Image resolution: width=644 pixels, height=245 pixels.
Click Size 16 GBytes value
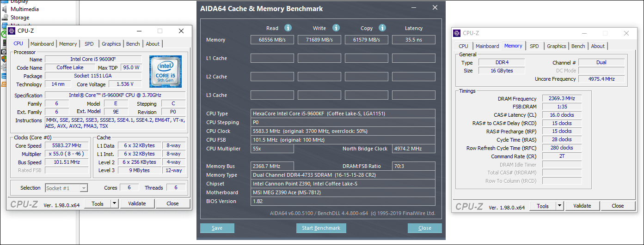pos(501,71)
